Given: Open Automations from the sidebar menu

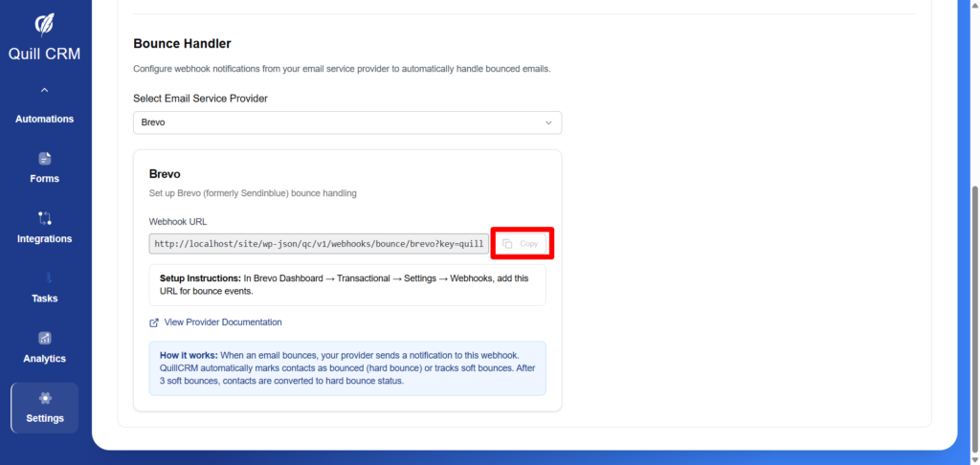Looking at the screenshot, I should tap(44, 119).
